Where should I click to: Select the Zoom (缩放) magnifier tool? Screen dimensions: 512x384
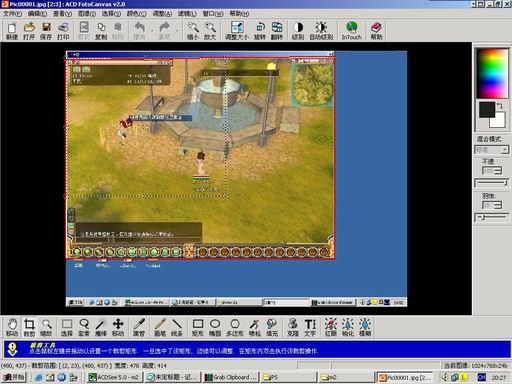46,327
